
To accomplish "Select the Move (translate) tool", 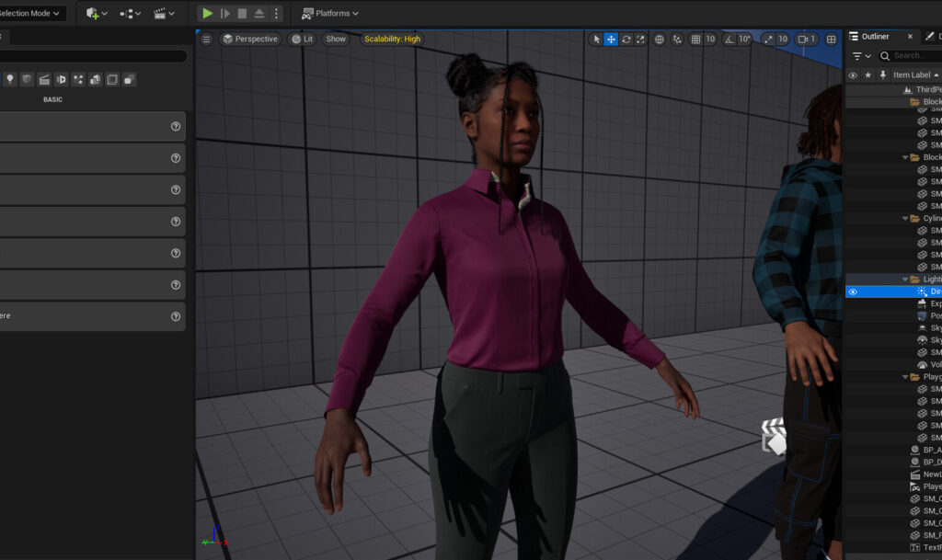I will 611,40.
